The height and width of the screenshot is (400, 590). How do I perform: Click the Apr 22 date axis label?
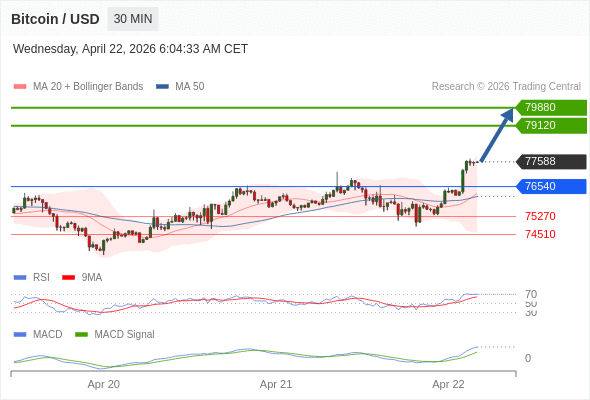448,385
